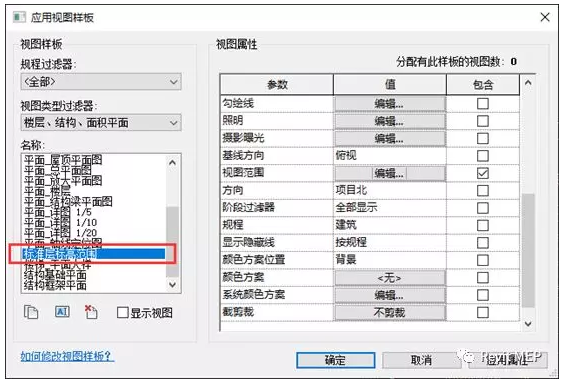This screenshot has height=383, width=565.
Task: Select 平面_屋顶平面图 in the name list
Action: [x=63, y=160]
